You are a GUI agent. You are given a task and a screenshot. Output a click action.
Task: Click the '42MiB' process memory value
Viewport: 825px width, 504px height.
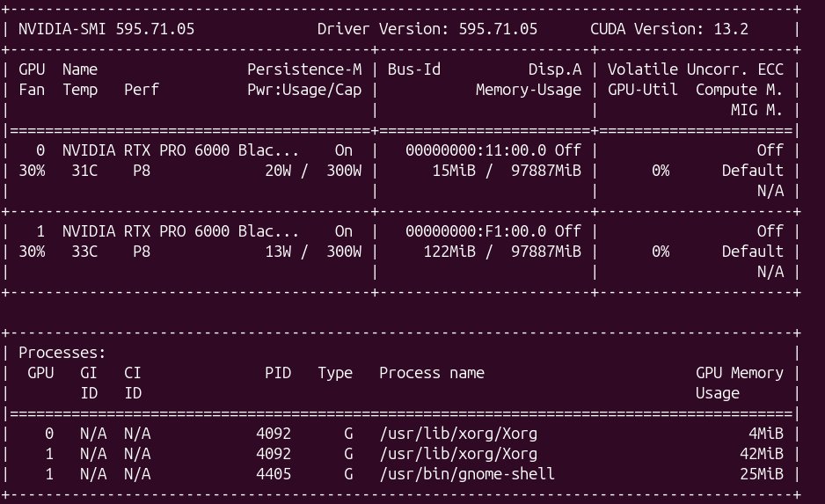[x=762, y=454]
